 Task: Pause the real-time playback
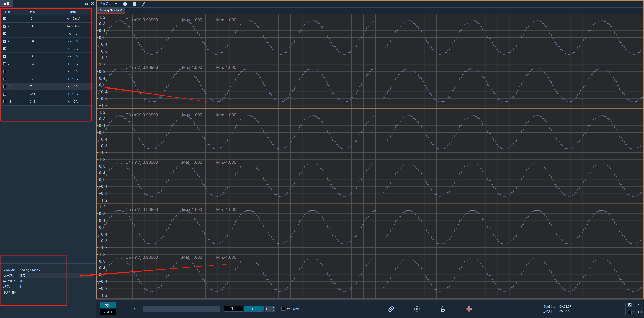417,309
